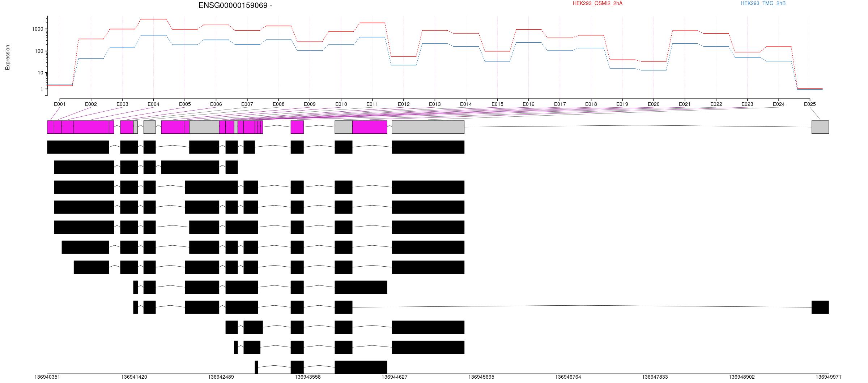This screenshot has width=868, height=383.
Task: Select exon label E025
Action: coord(810,104)
